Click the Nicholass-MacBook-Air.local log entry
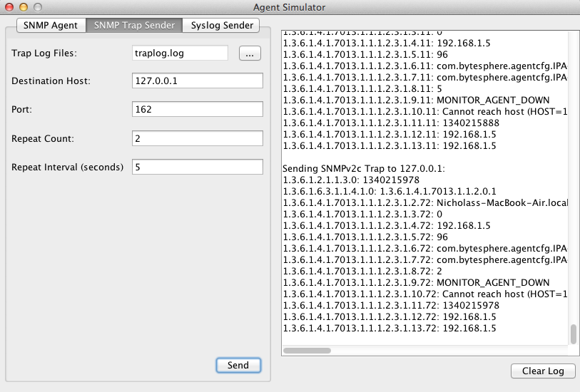Screen dimensions: 580x392 (425, 202)
